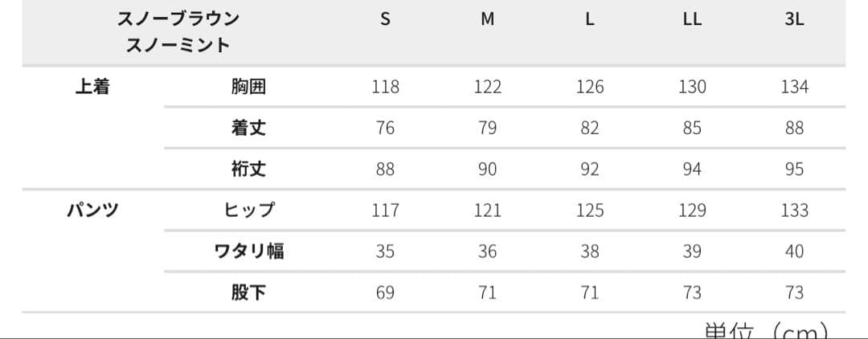Click the 着丈 row label

(248, 128)
